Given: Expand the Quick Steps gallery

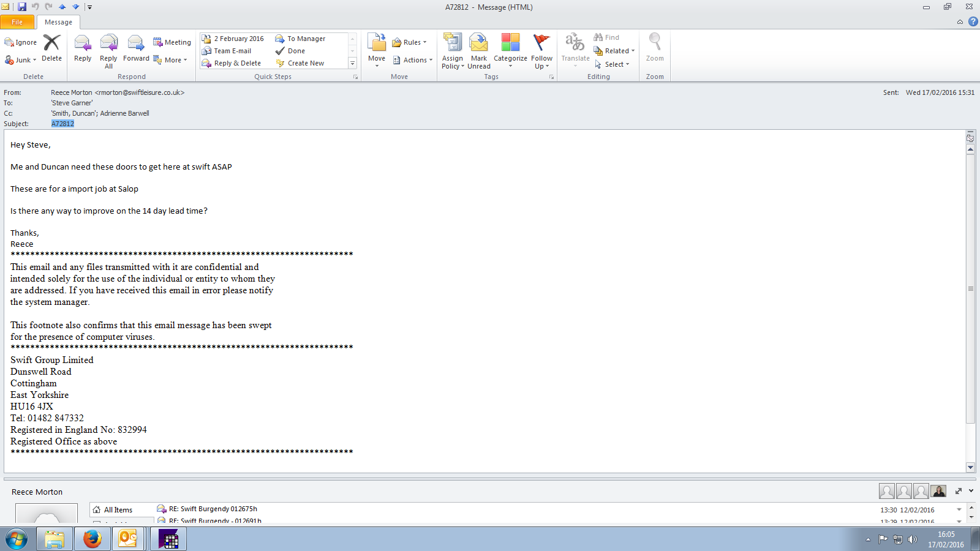Looking at the screenshot, I should (352, 63).
